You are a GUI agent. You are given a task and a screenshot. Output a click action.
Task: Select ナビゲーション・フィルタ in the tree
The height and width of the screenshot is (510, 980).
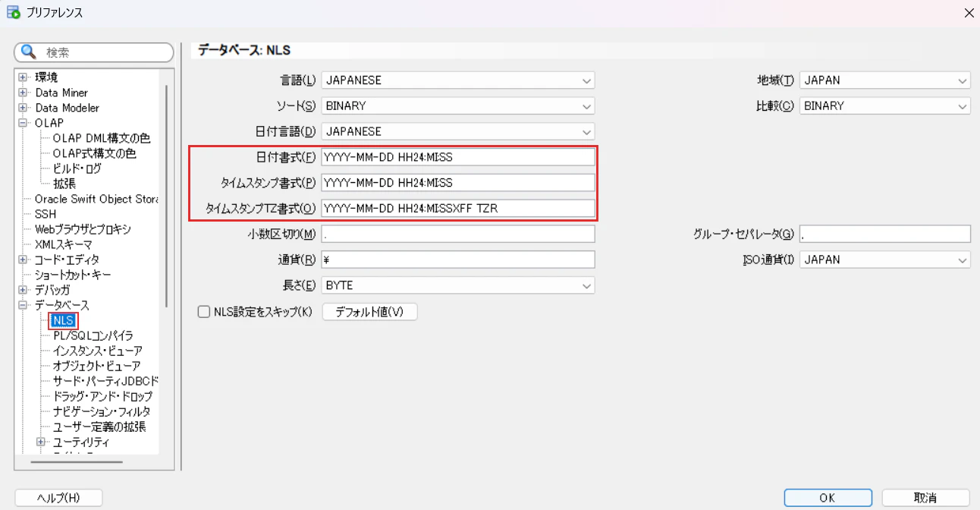pos(102,411)
